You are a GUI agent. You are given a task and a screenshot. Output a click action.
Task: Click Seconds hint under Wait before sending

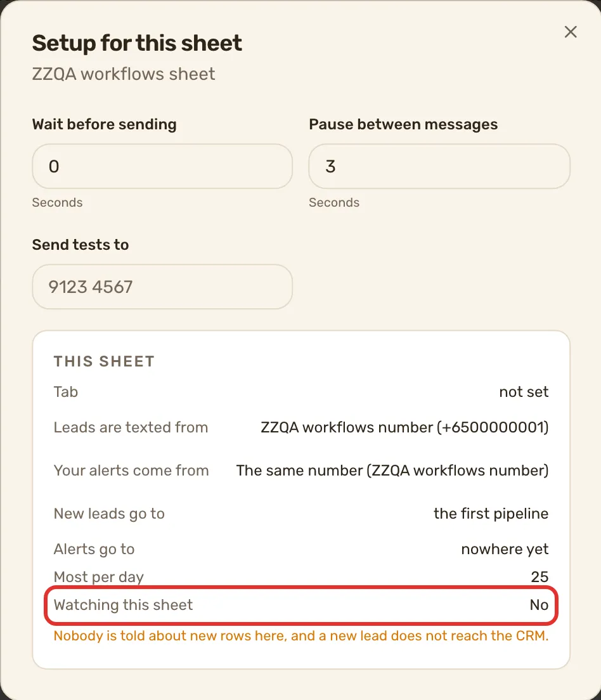pos(57,203)
